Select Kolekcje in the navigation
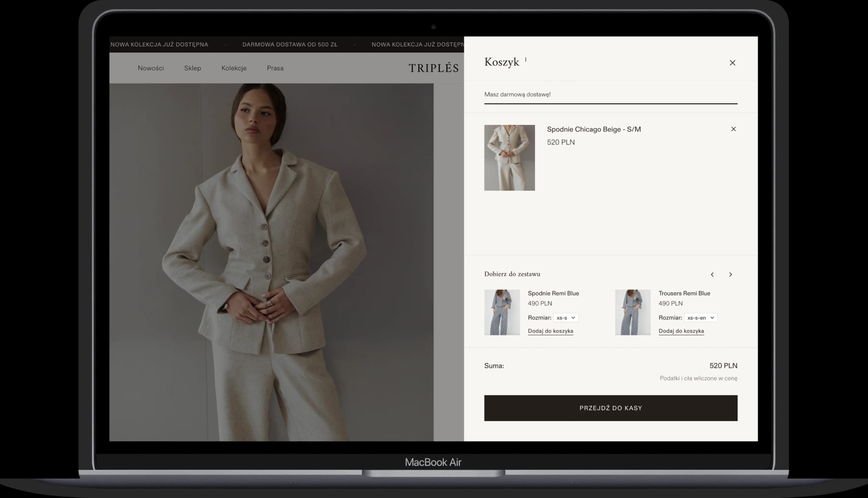This screenshot has width=868, height=498. pos(234,68)
